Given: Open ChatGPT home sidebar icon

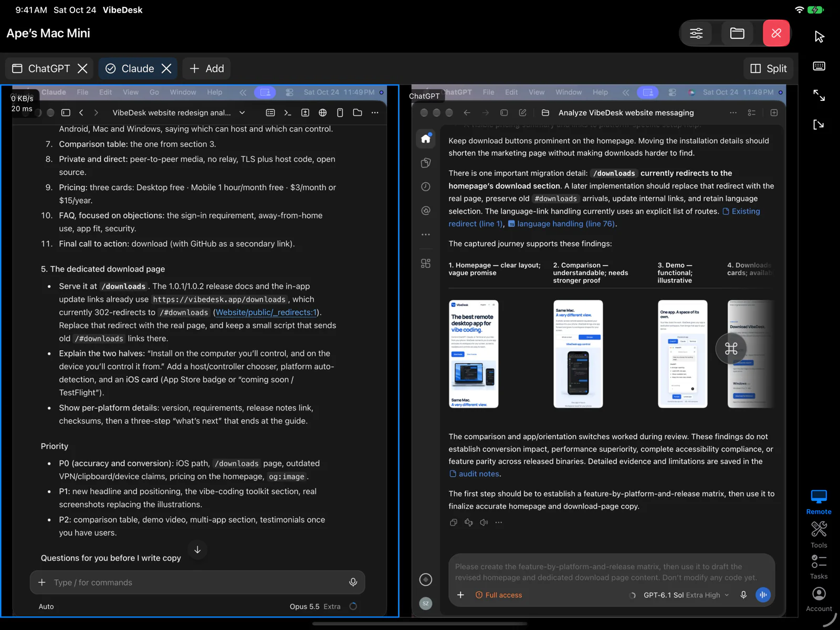Looking at the screenshot, I should coord(426,139).
